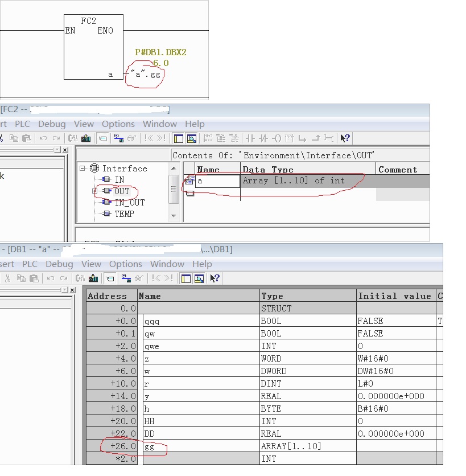
Task: Open Debug menu in DB1 window
Action: (59, 264)
